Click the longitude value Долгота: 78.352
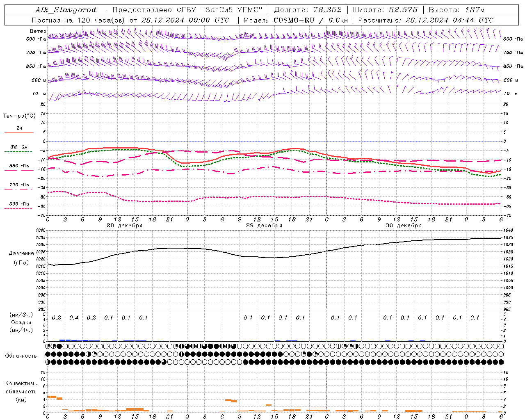 (308, 10)
